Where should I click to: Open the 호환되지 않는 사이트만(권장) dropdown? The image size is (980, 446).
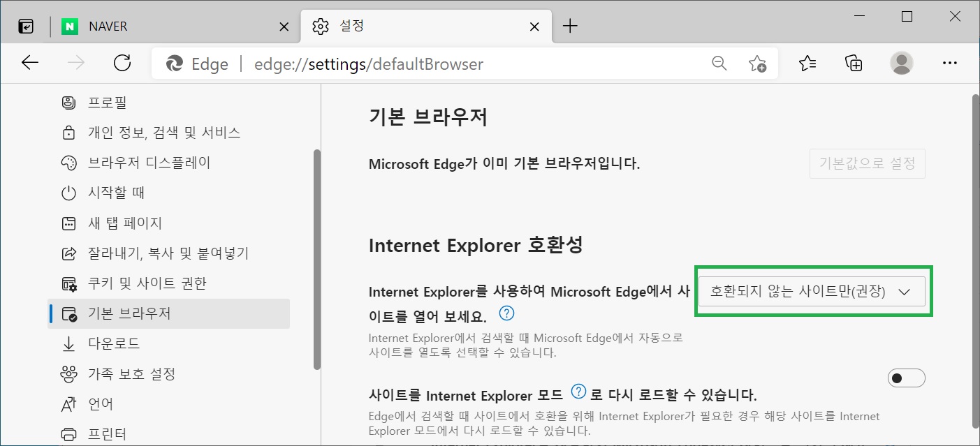[812, 292]
